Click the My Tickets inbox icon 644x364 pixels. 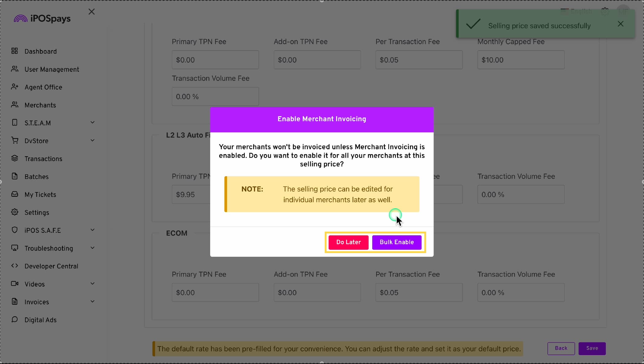coord(14,194)
